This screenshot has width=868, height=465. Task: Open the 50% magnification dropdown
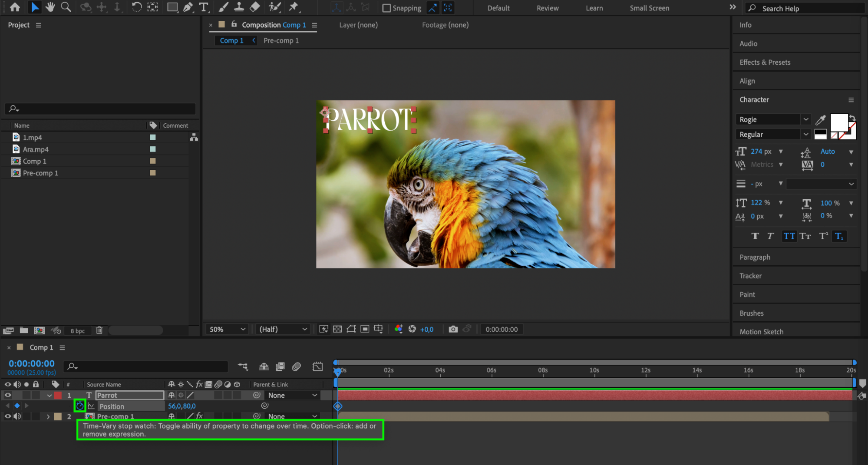[227, 329]
